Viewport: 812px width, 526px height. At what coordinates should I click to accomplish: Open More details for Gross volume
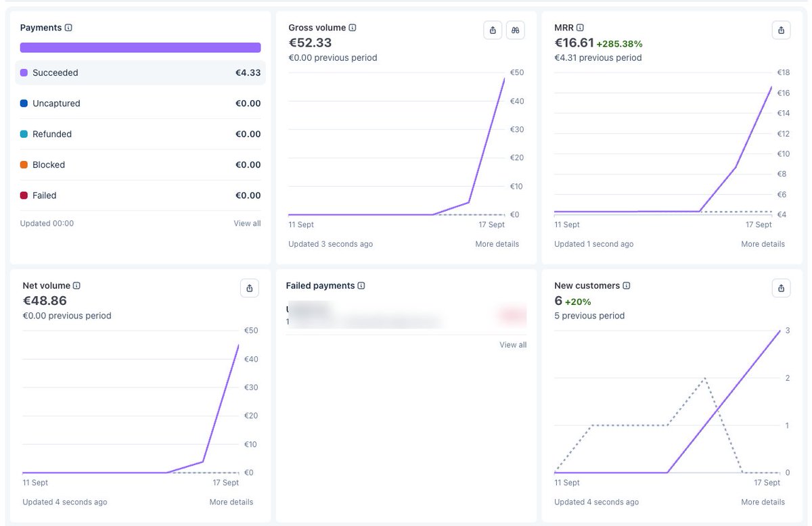click(497, 244)
